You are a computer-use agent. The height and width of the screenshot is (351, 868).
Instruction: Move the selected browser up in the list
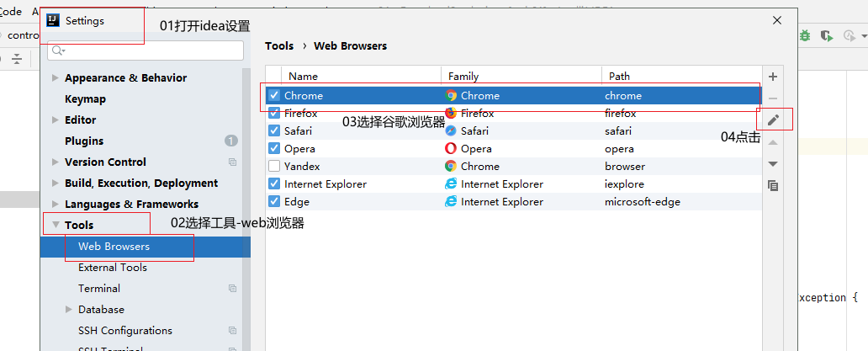(773, 143)
